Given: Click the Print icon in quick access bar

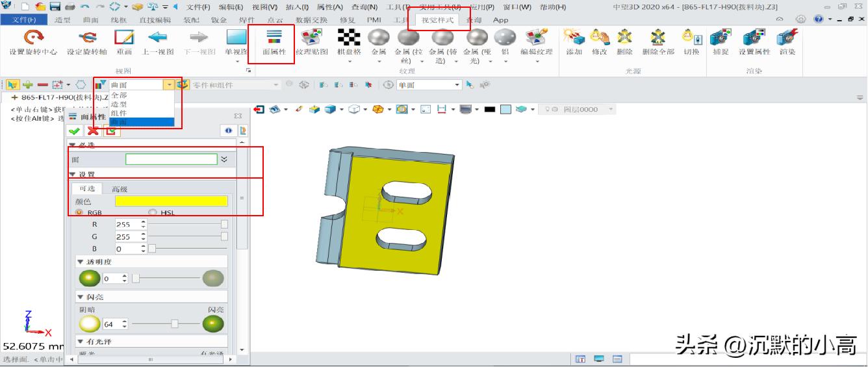Looking at the screenshot, I should pyautogui.click(x=70, y=6).
